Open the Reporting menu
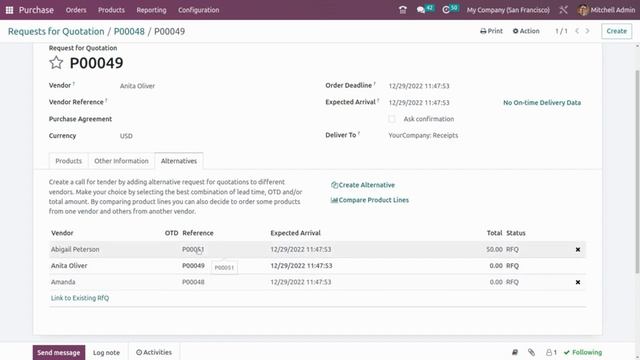 coord(151,10)
